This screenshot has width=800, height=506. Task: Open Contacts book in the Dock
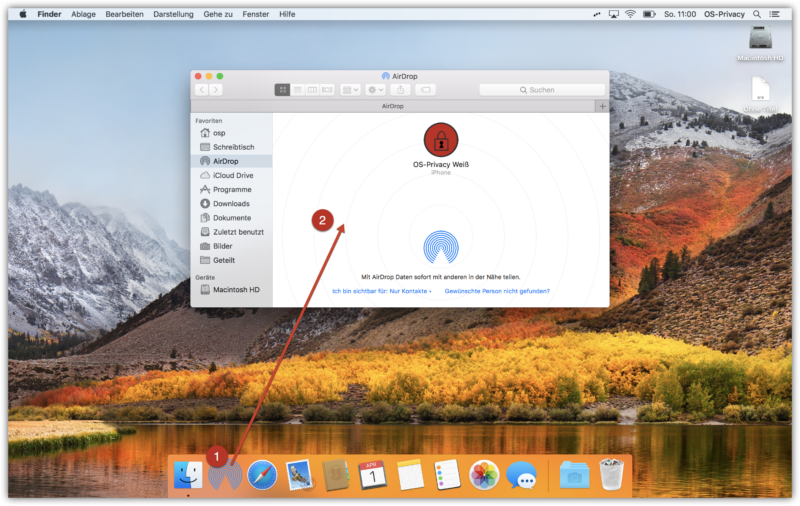point(336,475)
